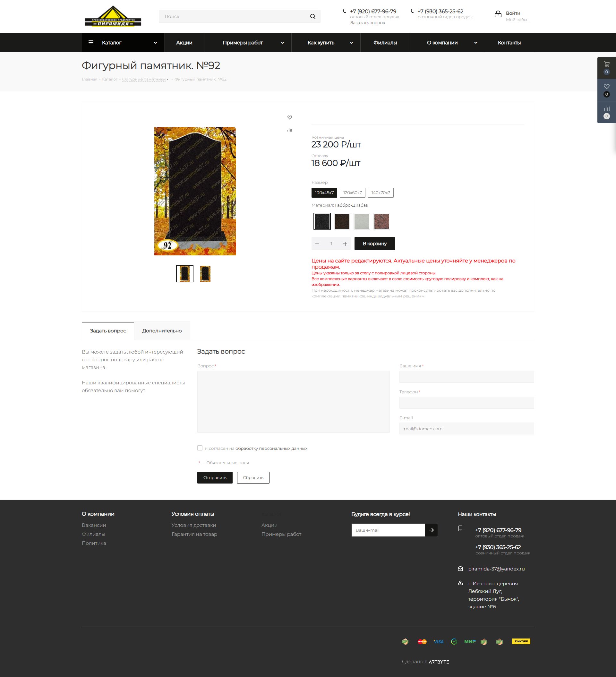Viewport: 616px width, 677px height.
Task: Select size 120x60x7
Action: coord(352,193)
